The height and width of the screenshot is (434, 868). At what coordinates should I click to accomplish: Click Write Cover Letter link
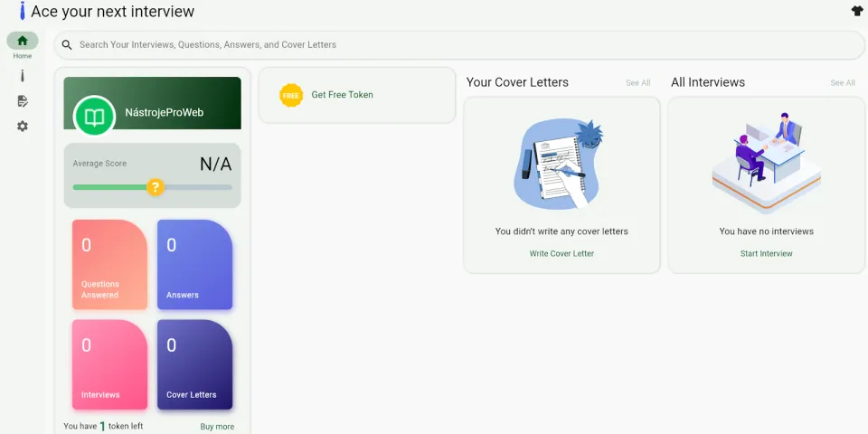point(561,253)
